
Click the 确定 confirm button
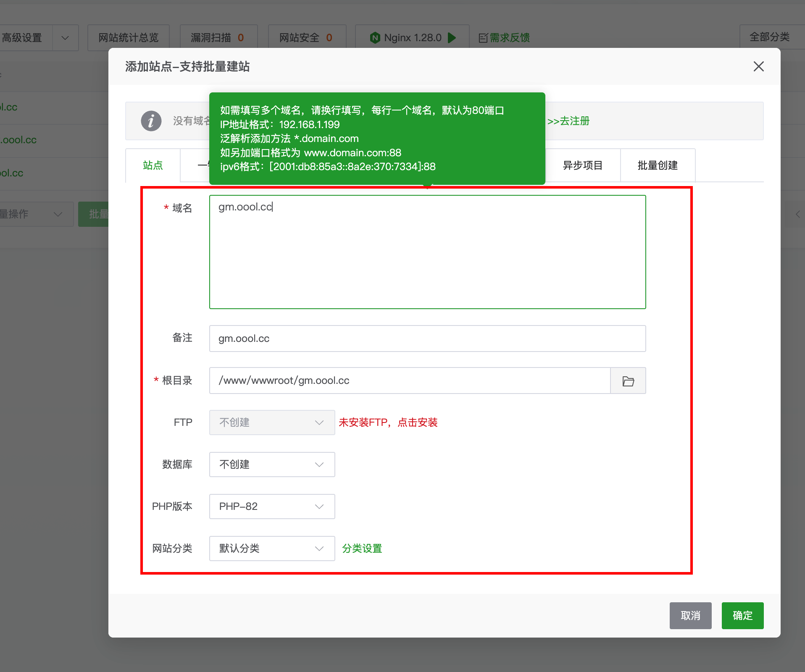point(742,616)
